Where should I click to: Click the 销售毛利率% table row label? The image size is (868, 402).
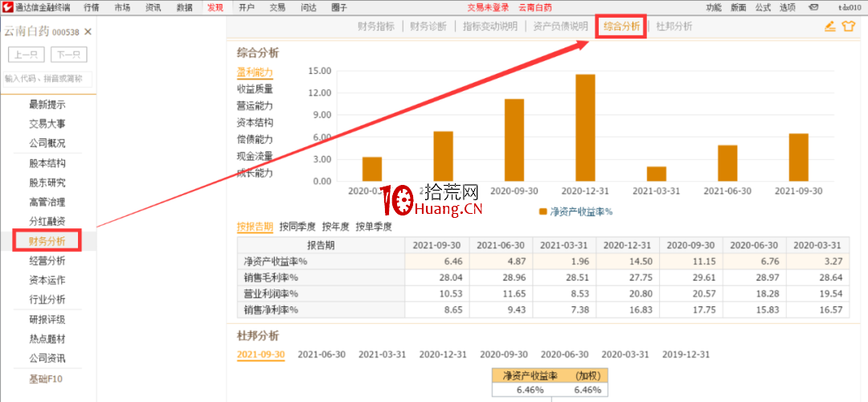pos(272,277)
